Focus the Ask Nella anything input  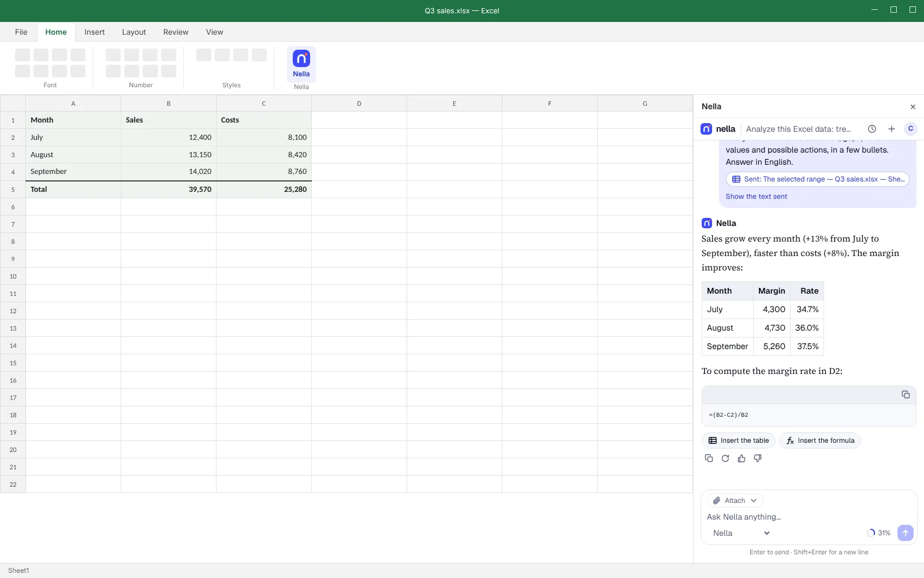808,517
